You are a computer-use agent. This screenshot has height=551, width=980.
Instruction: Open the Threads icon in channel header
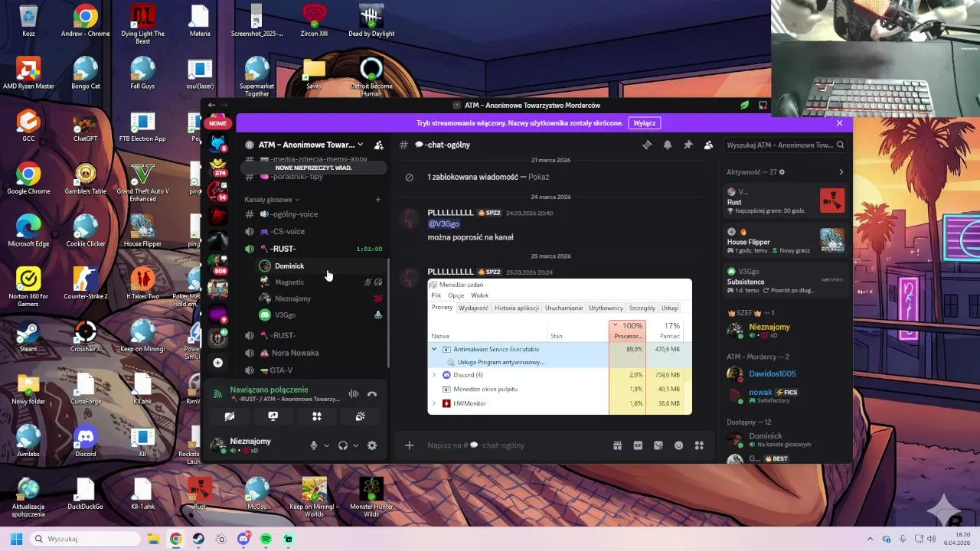[x=647, y=145]
